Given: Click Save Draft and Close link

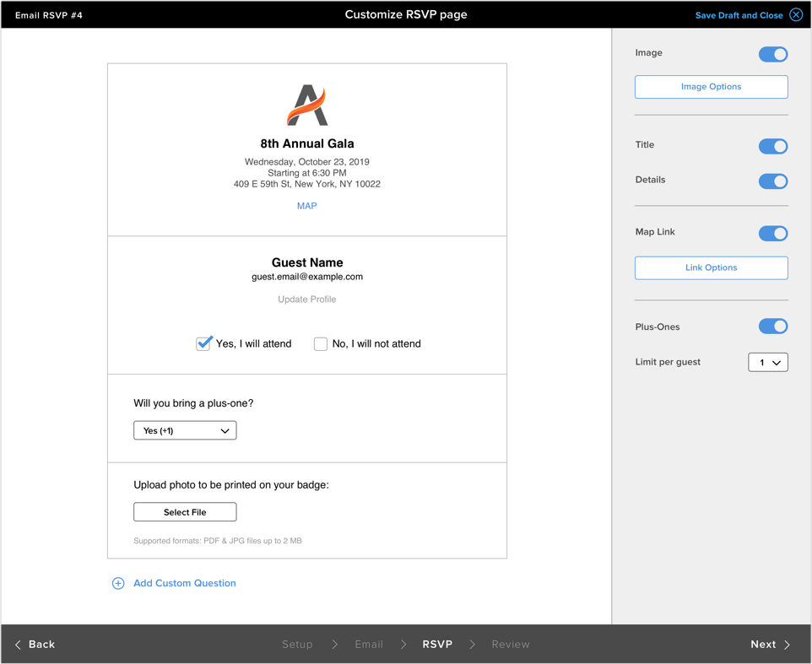Looking at the screenshot, I should tap(739, 15).
